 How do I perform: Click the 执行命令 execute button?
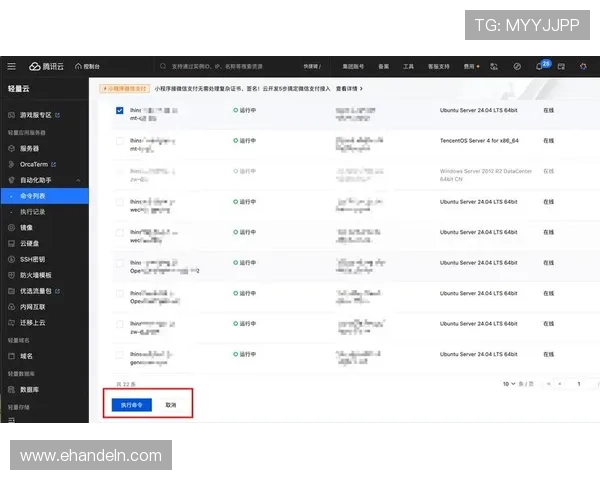click(131, 405)
